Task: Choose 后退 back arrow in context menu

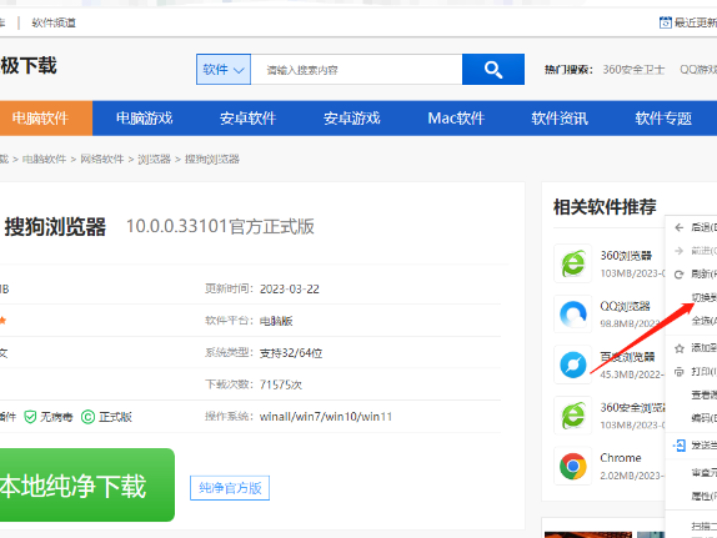Action: (679, 227)
